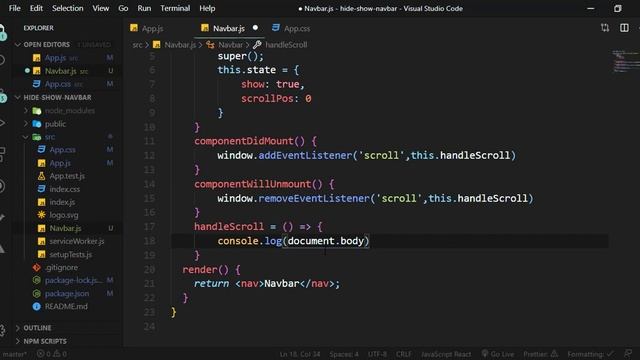Open package-lock.json file
The height and width of the screenshot is (360, 640).
73,280
